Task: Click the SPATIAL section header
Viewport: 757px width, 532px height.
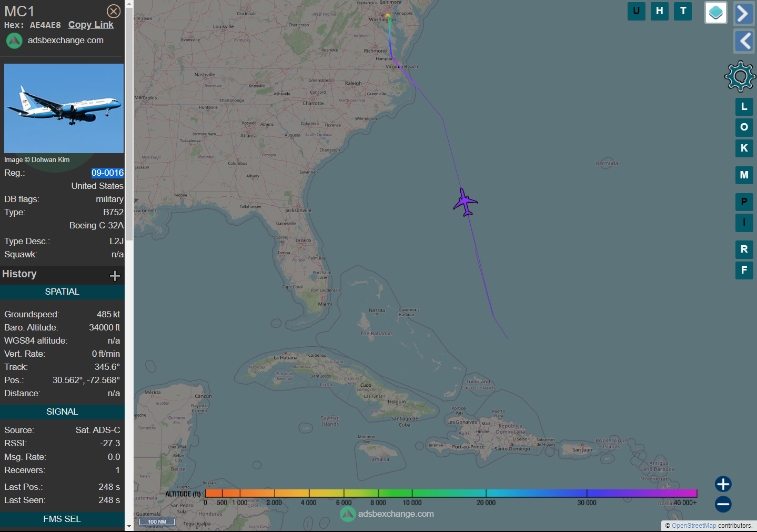Action: point(62,292)
